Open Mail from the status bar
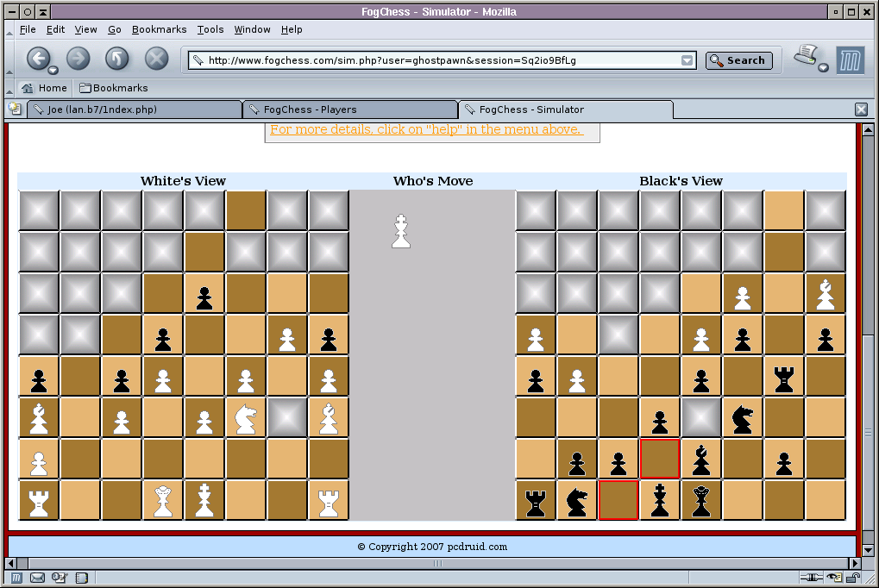 coord(38,578)
